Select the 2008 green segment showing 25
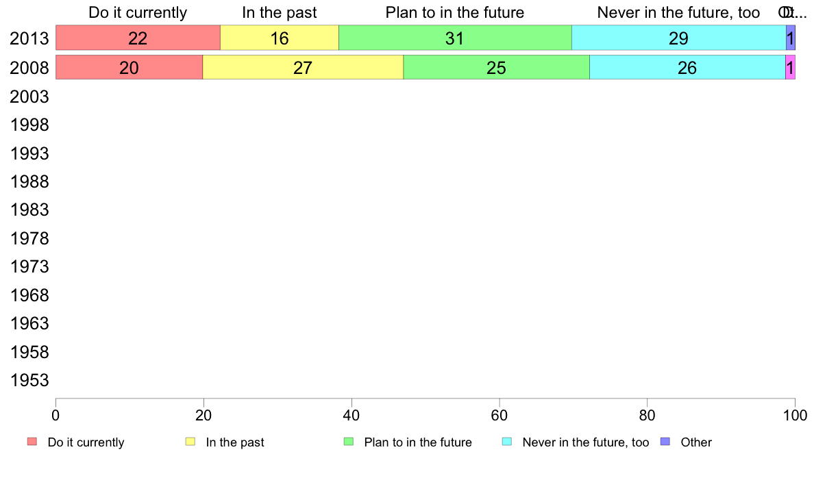The width and height of the screenshot is (814, 504). (x=496, y=68)
